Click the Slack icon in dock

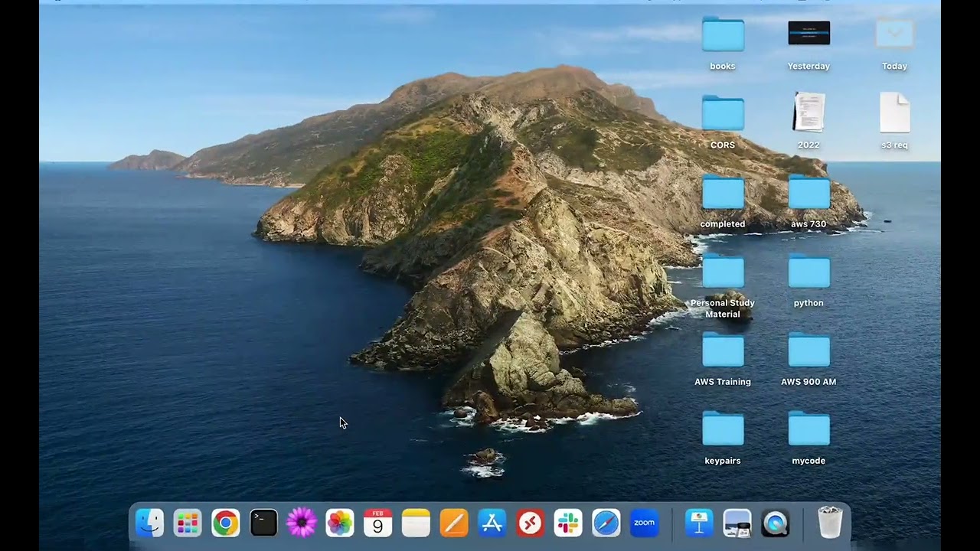click(568, 523)
